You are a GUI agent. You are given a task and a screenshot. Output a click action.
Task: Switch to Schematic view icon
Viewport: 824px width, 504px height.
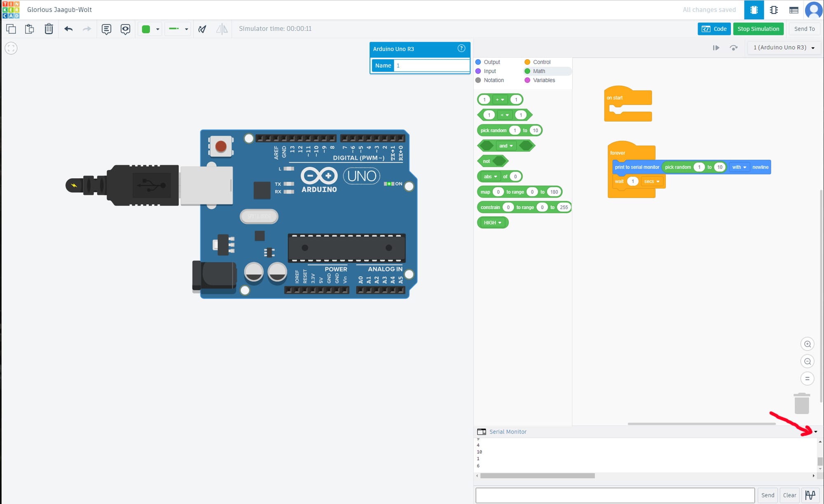(x=774, y=10)
